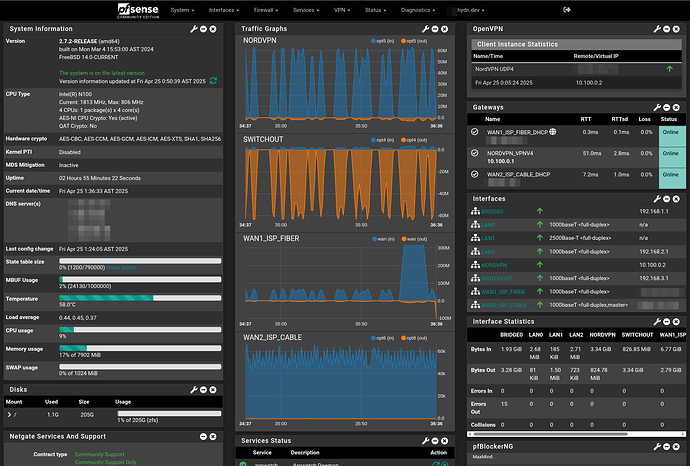Minimize the Traffic Graphs widget
The height and width of the screenshot is (466, 690).
(435, 29)
